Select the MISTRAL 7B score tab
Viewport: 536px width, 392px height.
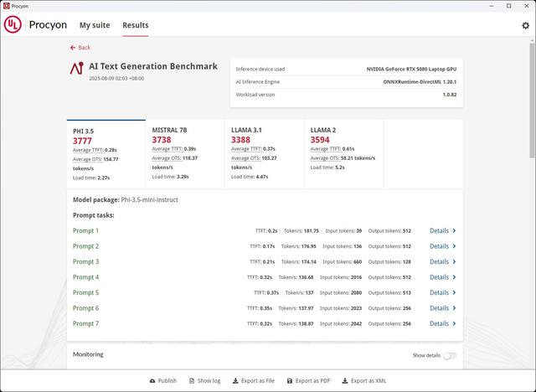pos(185,154)
